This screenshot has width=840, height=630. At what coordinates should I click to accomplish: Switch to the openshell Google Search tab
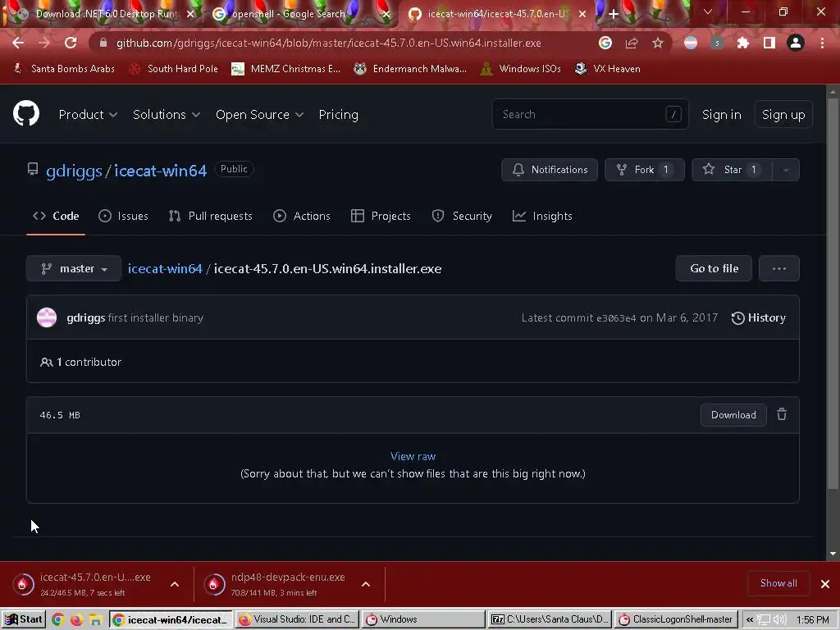301,15
